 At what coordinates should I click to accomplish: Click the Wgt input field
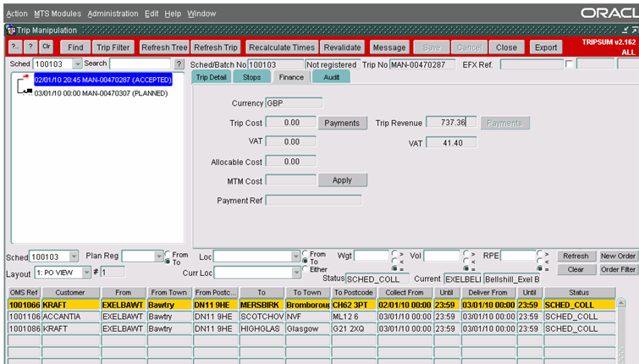click(x=372, y=256)
